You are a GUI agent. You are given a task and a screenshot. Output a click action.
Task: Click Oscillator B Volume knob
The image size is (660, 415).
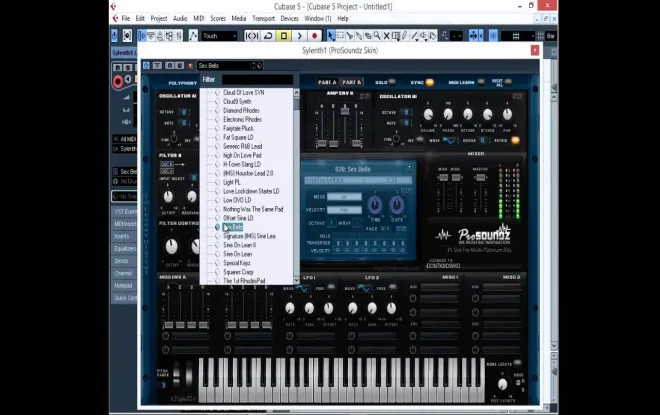coord(428,114)
